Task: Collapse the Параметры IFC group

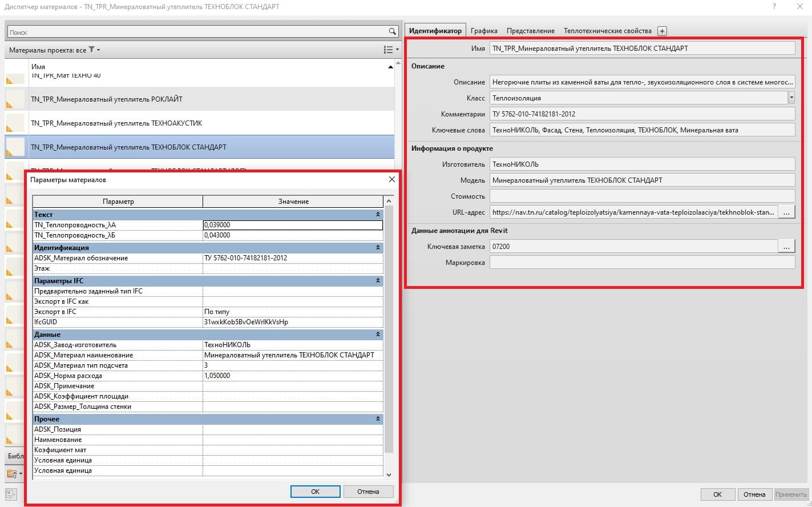Action: coord(377,281)
